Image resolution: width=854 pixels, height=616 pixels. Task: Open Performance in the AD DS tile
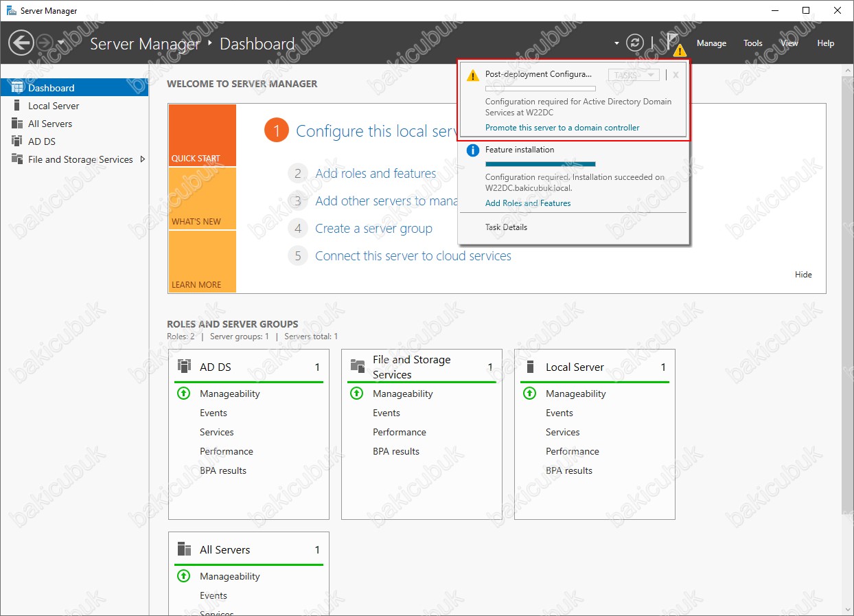coord(227,451)
